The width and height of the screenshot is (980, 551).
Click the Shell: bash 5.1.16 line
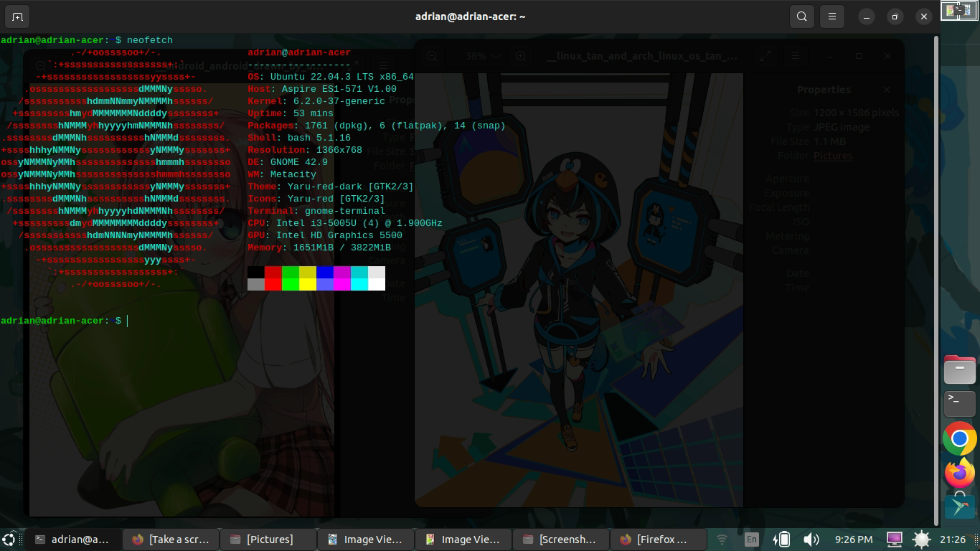click(x=299, y=138)
